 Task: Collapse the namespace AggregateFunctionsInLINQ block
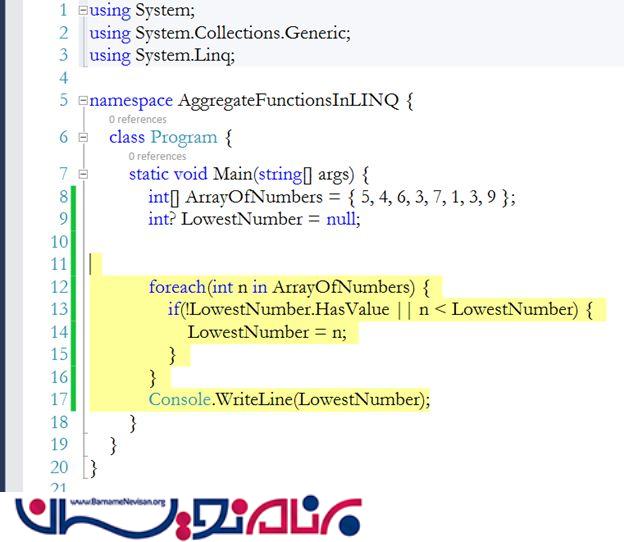pyautogui.click(x=83, y=101)
